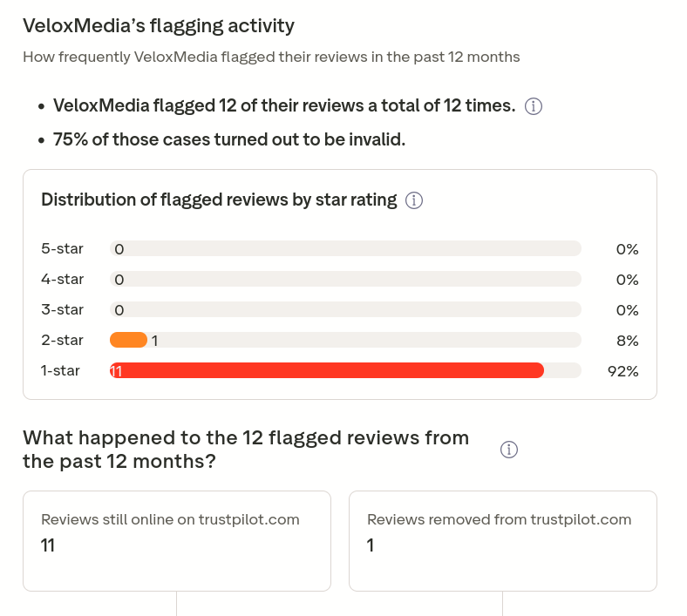
Task: Click the 92% percentage value
Action: 623,371
